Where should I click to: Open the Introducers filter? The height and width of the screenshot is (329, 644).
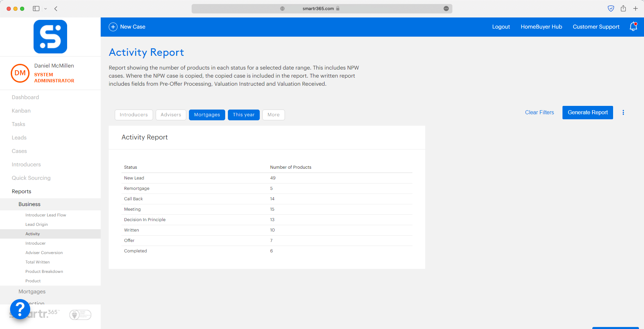coord(134,115)
